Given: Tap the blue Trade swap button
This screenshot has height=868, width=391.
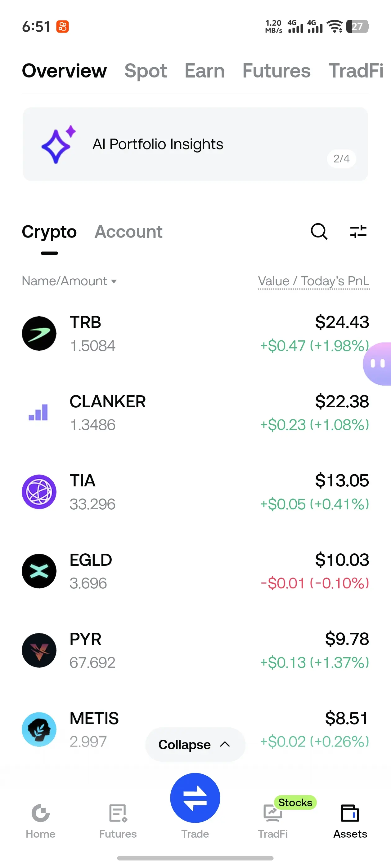Looking at the screenshot, I should click(195, 798).
